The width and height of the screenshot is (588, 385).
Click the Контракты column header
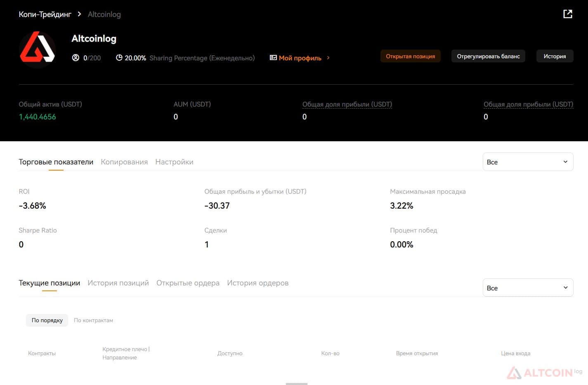pyautogui.click(x=42, y=353)
